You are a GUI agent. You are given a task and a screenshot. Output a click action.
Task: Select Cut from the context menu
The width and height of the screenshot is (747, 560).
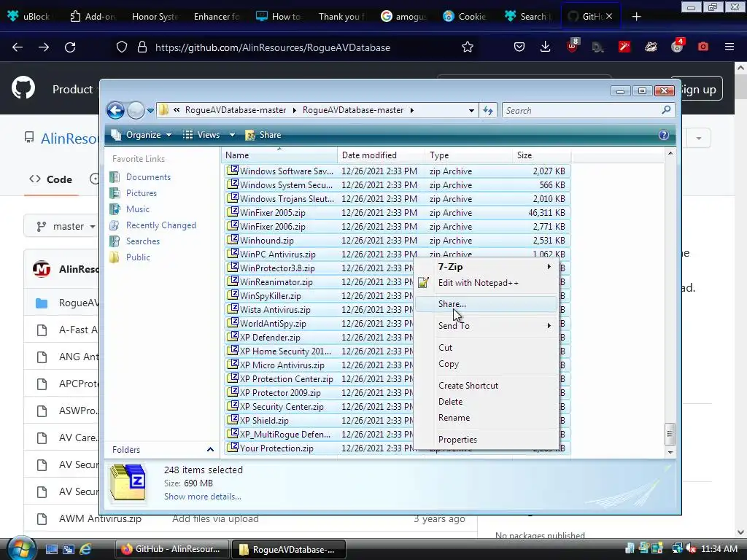pyautogui.click(x=487, y=348)
